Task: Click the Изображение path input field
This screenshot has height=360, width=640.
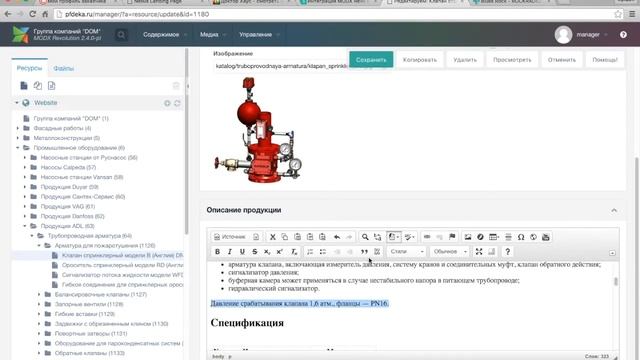Action: pos(282,66)
